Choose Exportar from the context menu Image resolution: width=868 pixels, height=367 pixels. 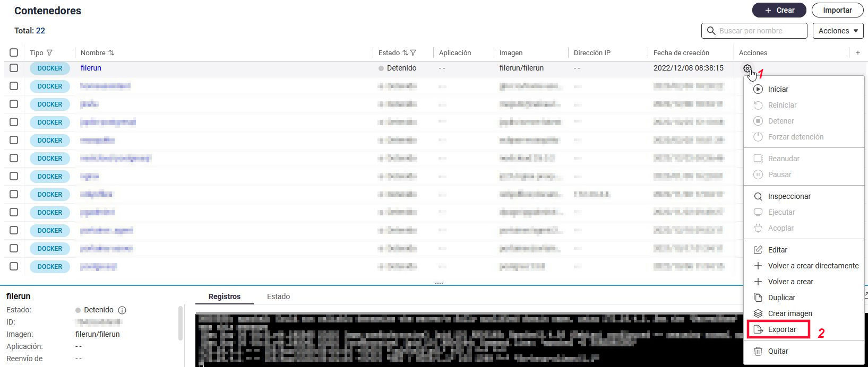[781, 329]
